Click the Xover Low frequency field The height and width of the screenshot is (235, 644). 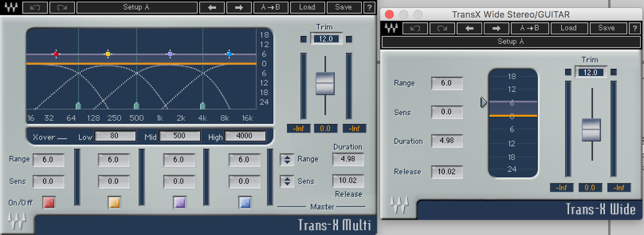click(114, 136)
